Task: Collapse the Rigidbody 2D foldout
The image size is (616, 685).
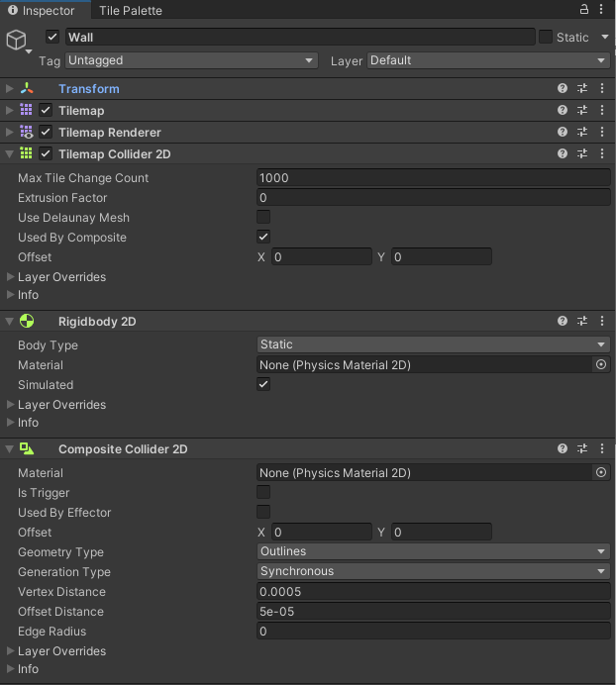Action: 9,321
